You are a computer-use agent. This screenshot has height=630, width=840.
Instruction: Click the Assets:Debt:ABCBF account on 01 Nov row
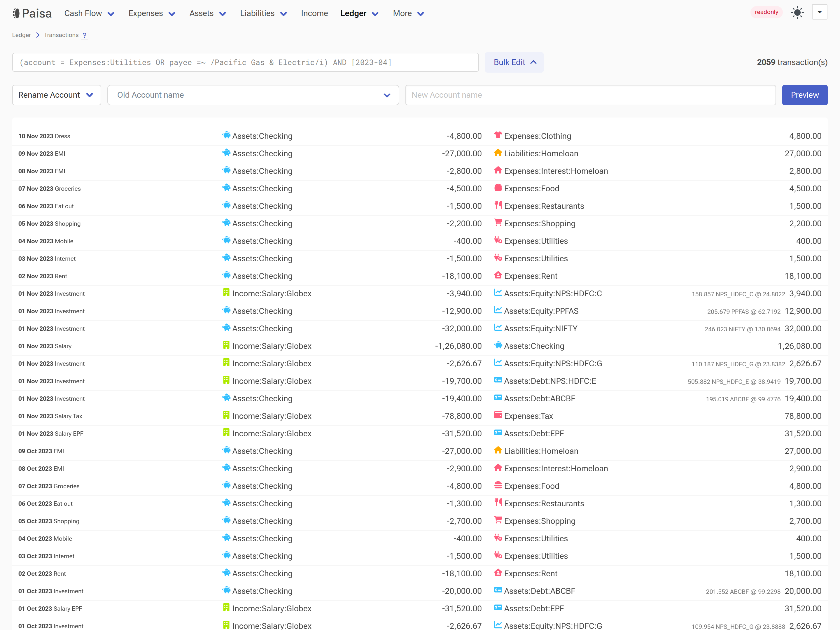pos(540,398)
